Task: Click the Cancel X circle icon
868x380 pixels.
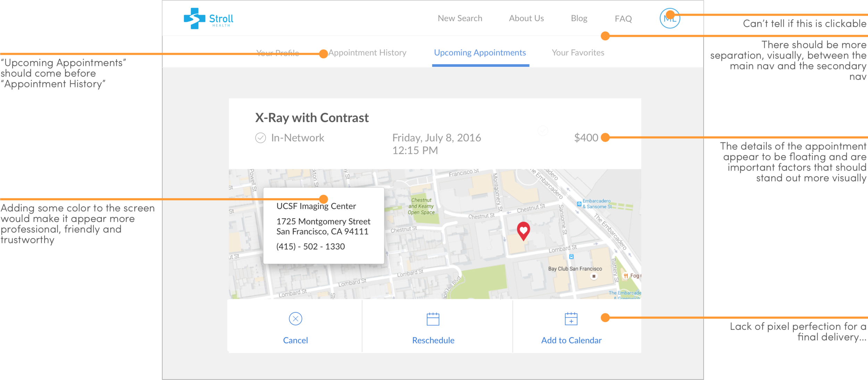Action: pyautogui.click(x=295, y=319)
